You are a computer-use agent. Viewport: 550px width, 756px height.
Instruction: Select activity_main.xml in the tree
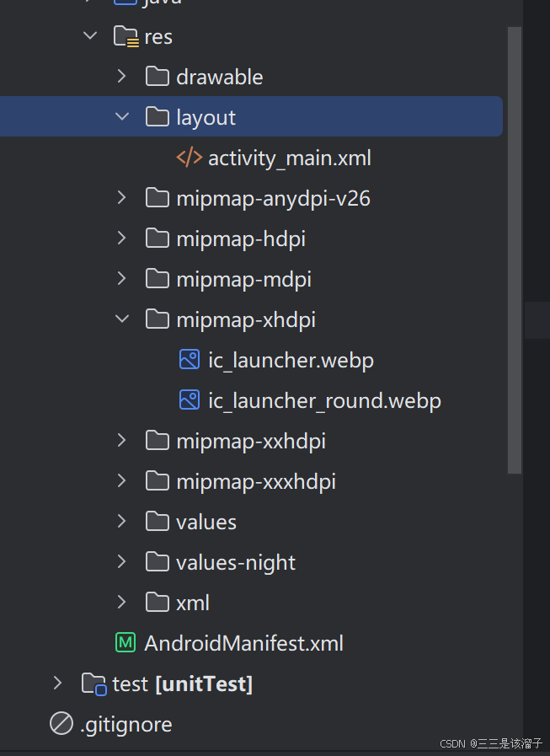point(289,158)
